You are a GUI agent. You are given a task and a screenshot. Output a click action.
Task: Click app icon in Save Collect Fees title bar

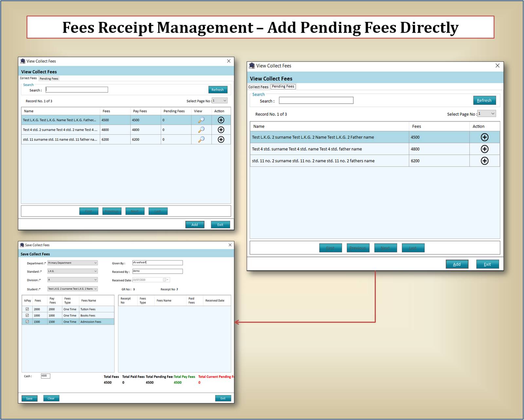pos(22,245)
